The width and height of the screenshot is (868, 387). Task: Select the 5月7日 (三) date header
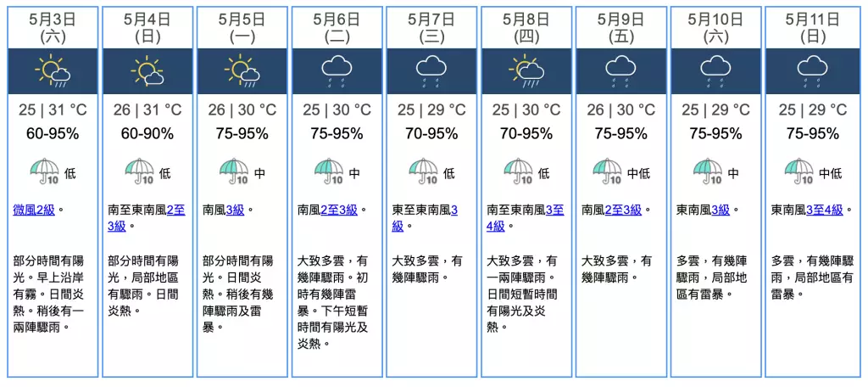[431, 28]
